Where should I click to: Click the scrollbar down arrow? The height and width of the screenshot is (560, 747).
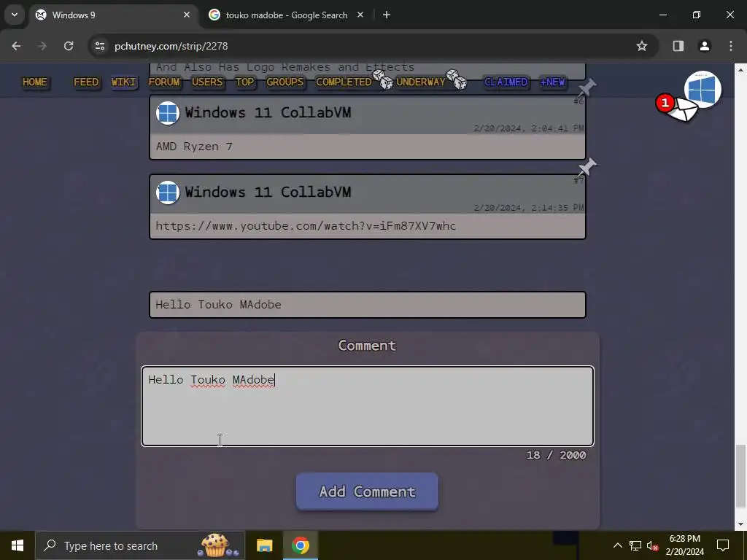pos(740,525)
